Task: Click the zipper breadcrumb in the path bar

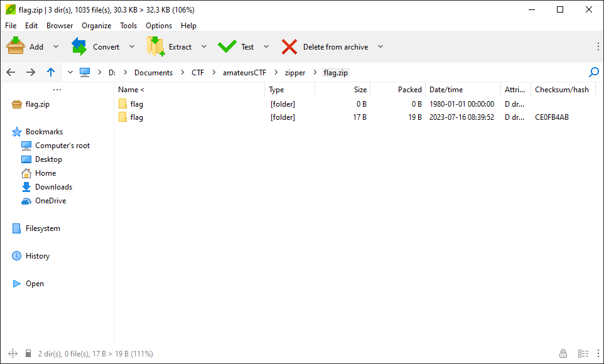Action: click(294, 72)
